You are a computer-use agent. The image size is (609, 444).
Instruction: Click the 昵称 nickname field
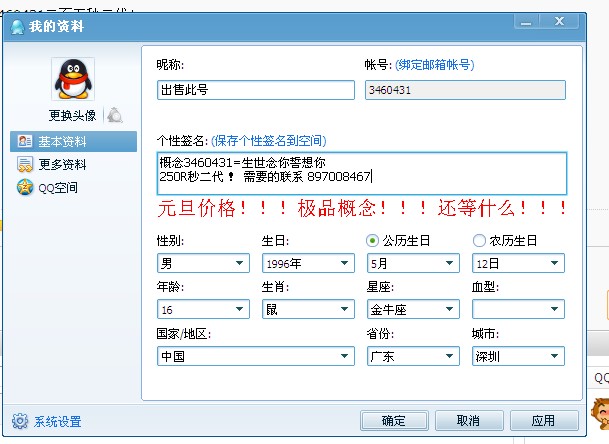click(256, 90)
